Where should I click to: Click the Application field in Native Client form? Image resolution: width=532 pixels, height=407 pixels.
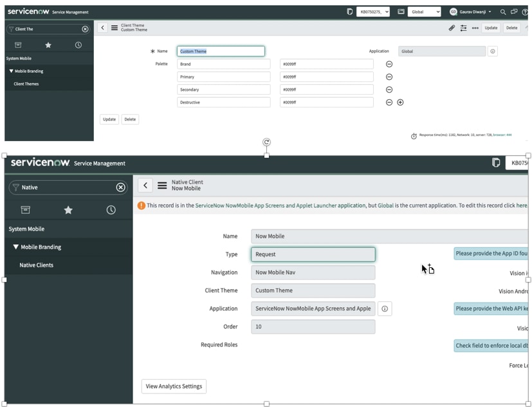point(313,308)
